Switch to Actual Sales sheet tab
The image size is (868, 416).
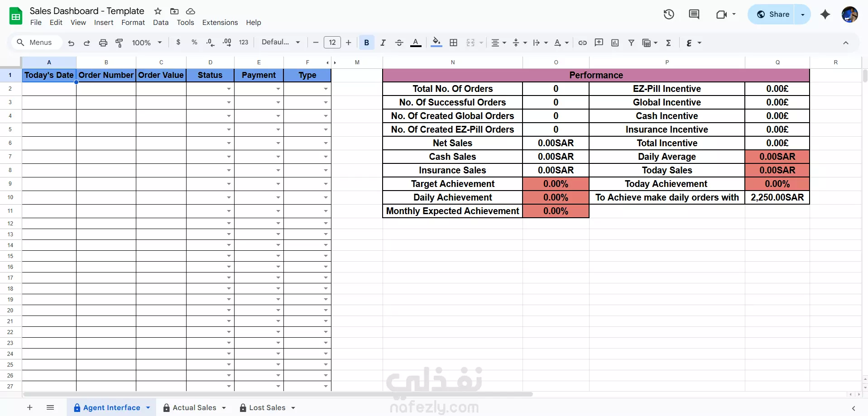tap(194, 407)
